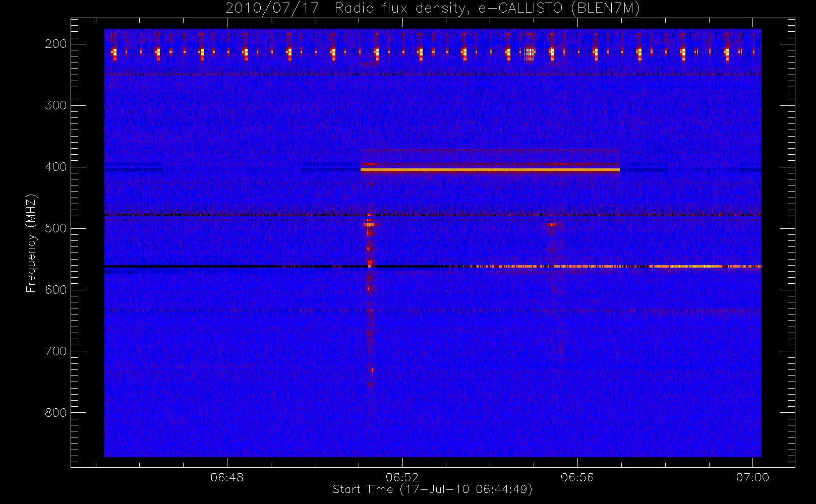Click the bright yellow band near 400 MHz

(x=490, y=170)
